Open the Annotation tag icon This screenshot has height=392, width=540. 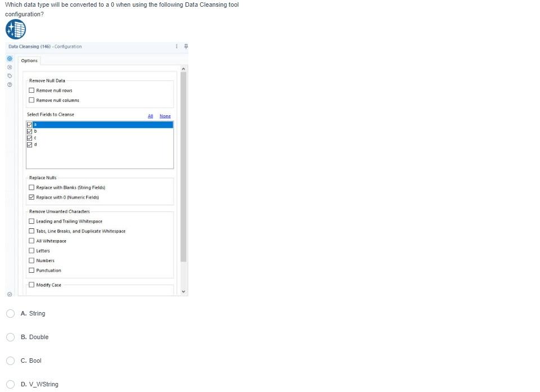coord(9,75)
